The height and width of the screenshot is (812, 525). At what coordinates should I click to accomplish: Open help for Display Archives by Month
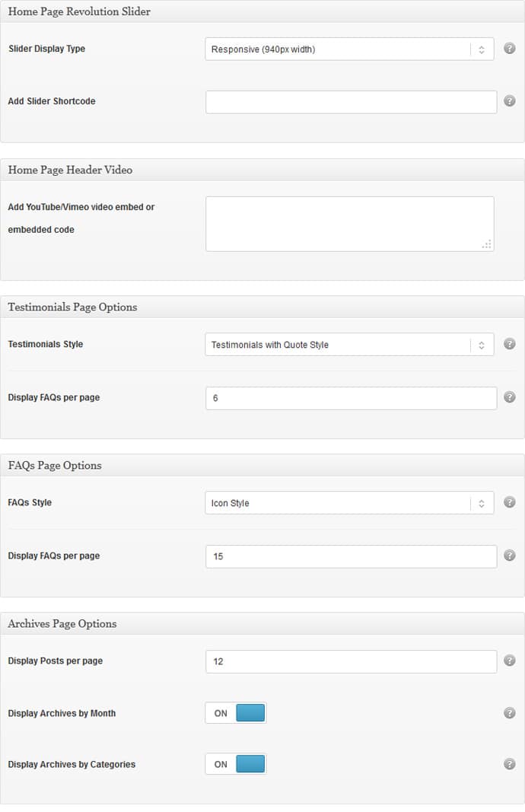(510, 713)
